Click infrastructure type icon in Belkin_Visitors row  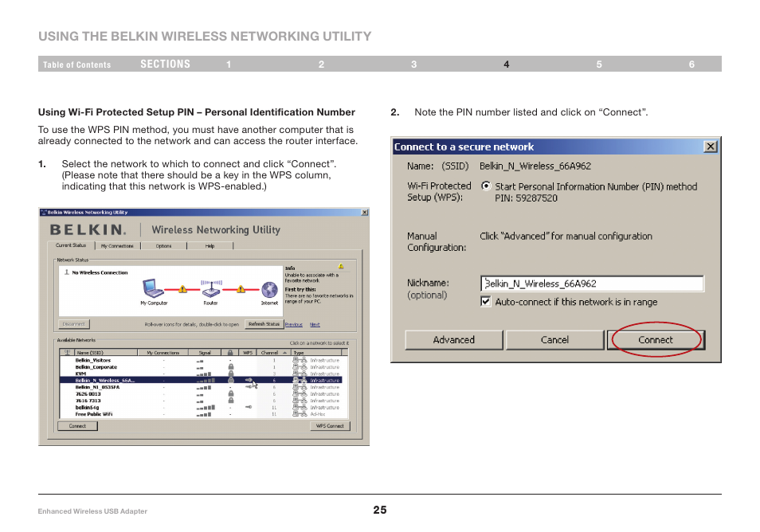[x=300, y=360]
